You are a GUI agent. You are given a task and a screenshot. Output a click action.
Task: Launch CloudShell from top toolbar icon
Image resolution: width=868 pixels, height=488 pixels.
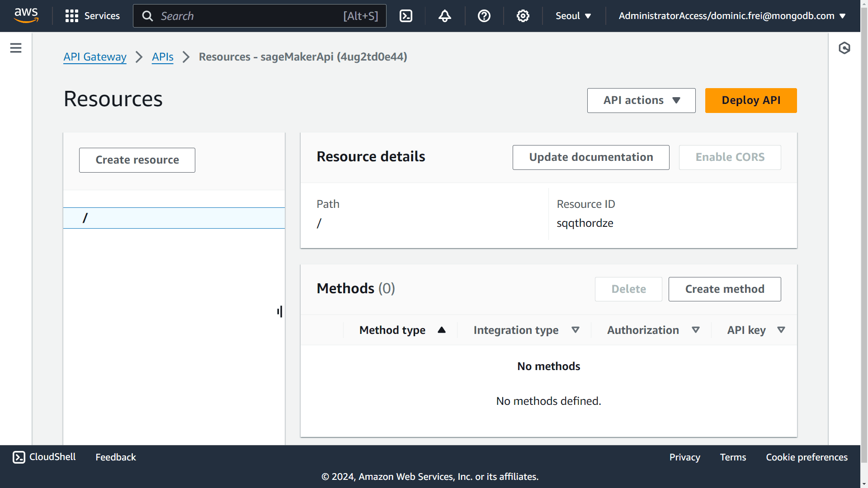coord(406,16)
